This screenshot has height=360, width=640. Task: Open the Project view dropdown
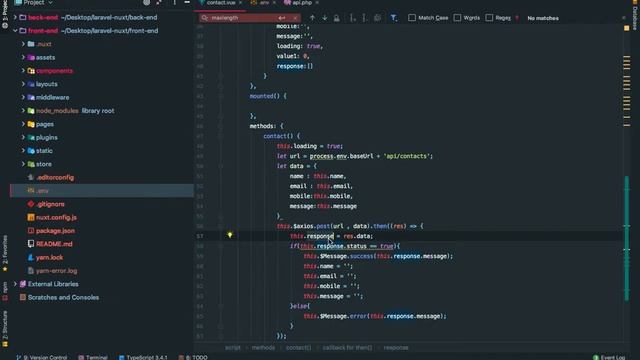coord(34,2)
